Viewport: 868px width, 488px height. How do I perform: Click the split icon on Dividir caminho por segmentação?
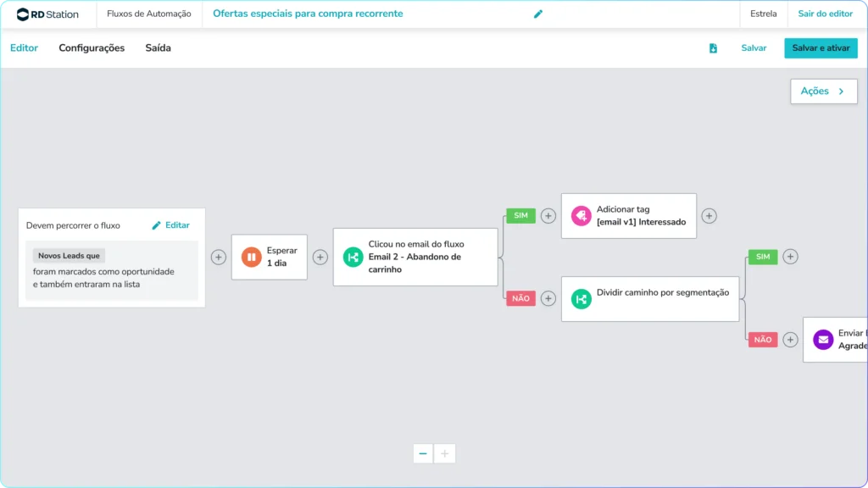coord(581,299)
